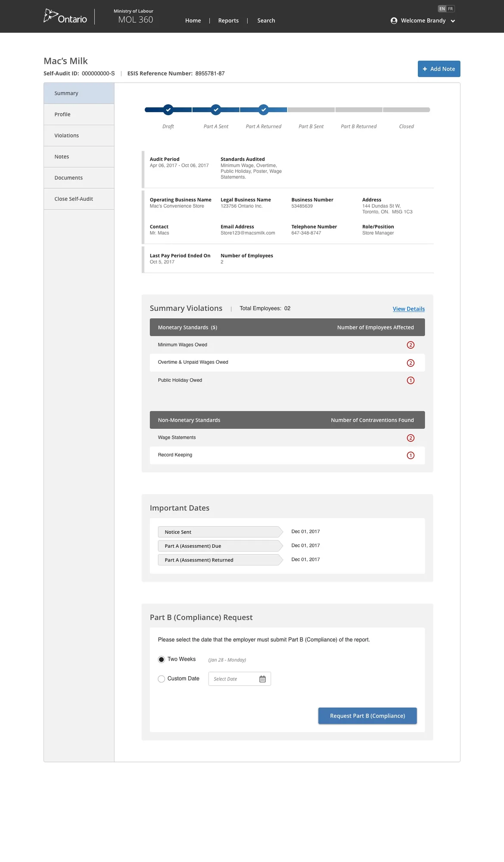504x862 pixels.
Task: Click the View Details link
Action: (x=409, y=309)
